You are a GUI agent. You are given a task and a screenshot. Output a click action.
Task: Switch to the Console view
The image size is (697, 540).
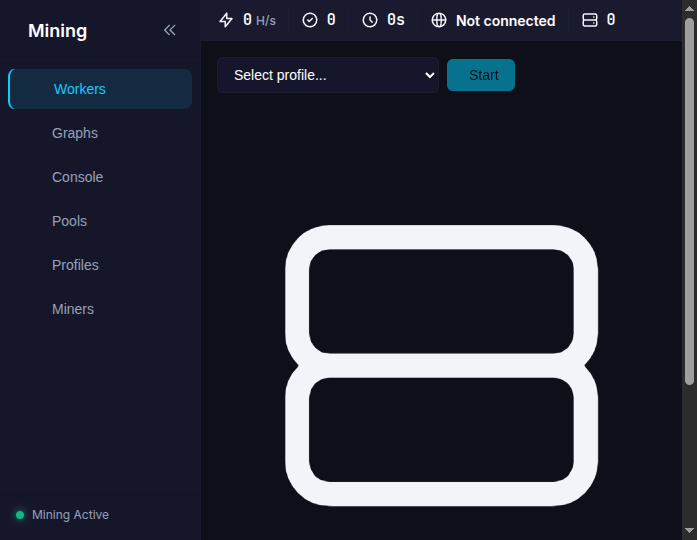click(77, 177)
